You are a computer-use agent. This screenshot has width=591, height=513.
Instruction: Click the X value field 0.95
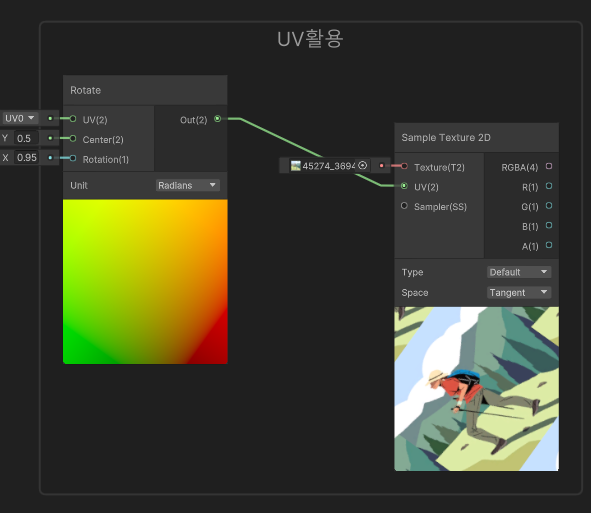pyautogui.click(x=26, y=158)
